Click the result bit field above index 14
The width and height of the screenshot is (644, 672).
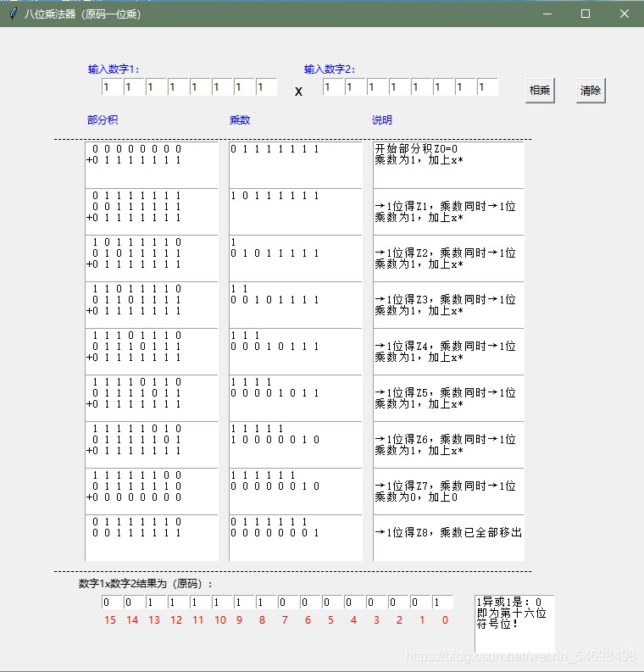[x=134, y=603]
